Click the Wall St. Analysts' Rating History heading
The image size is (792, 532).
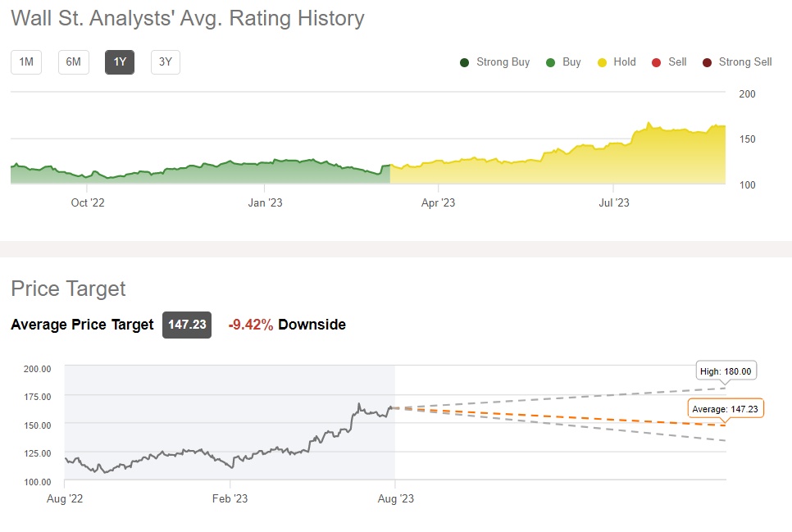coord(188,18)
